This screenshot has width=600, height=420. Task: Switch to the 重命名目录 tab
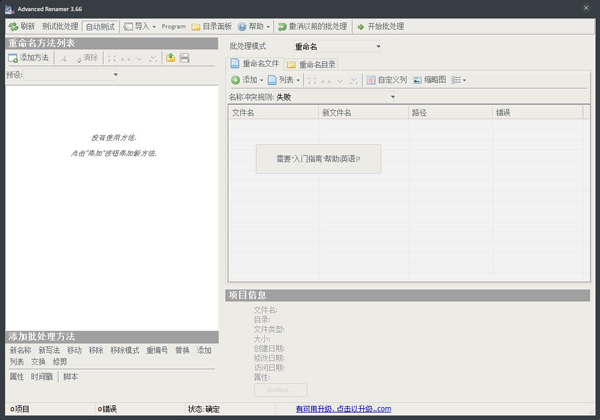click(x=311, y=64)
